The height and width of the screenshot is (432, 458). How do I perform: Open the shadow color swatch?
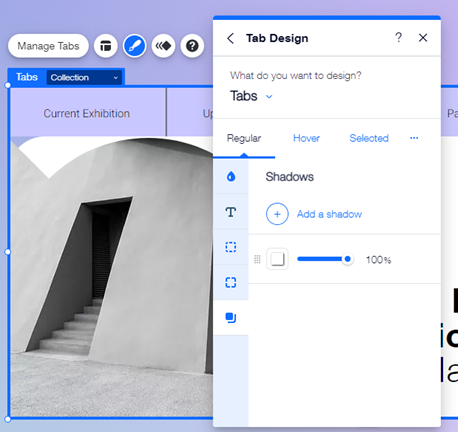click(277, 259)
